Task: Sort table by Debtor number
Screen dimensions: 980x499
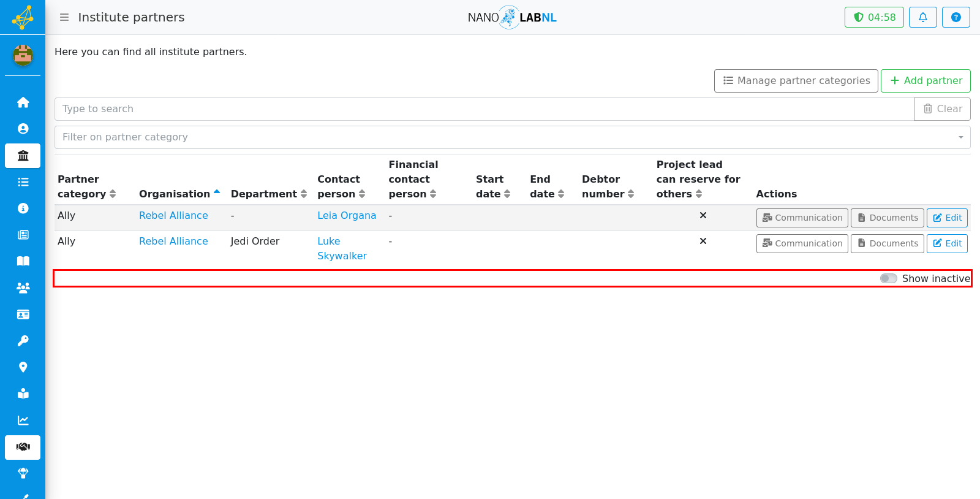Action: 608,186
